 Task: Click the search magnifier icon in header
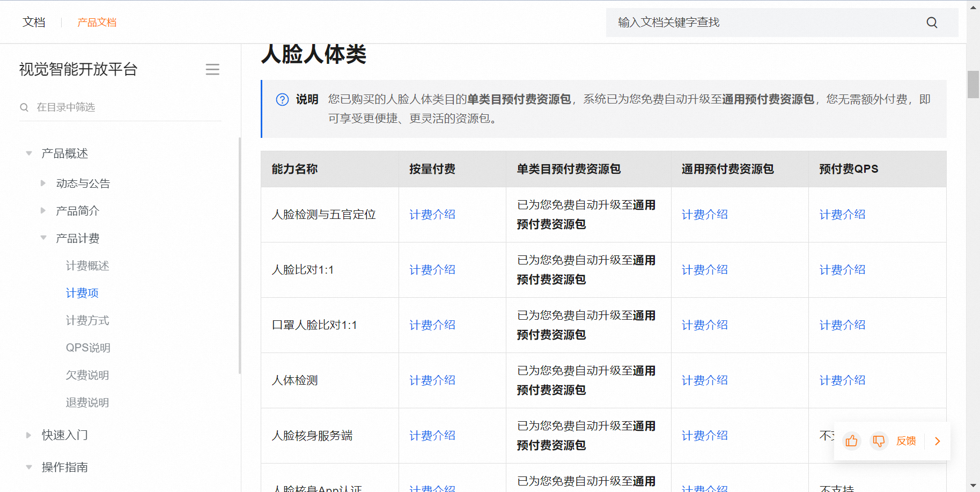(x=932, y=23)
